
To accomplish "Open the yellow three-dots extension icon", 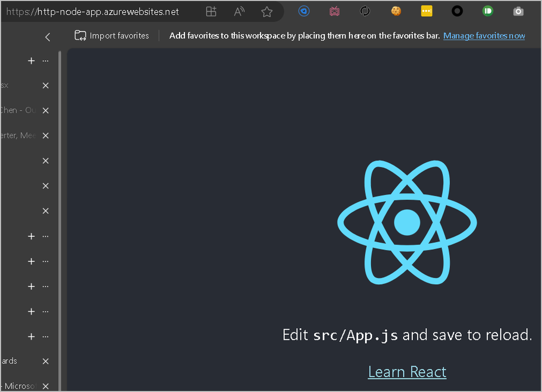I will coord(426,11).
